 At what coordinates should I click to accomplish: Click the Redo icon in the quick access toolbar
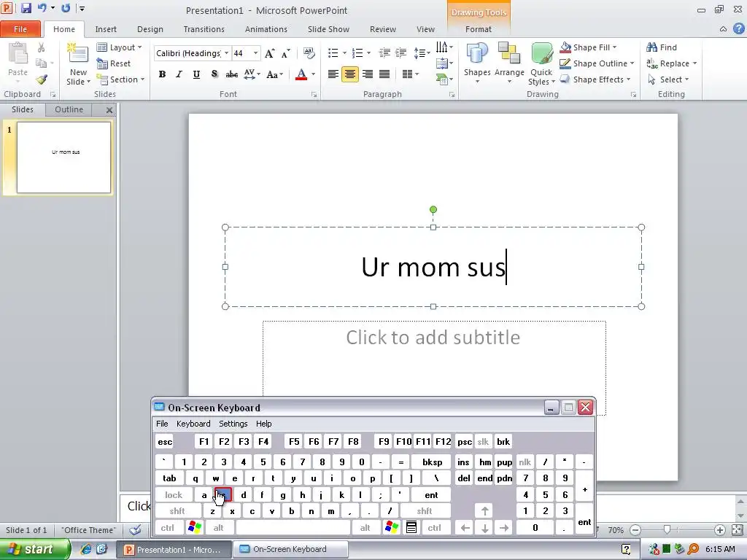(66, 8)
